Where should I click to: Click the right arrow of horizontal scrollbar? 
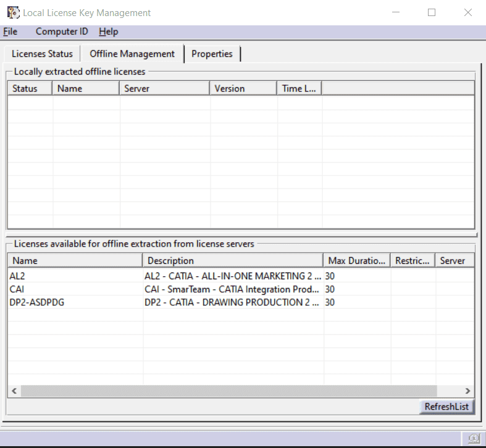(x=467, y=391)
